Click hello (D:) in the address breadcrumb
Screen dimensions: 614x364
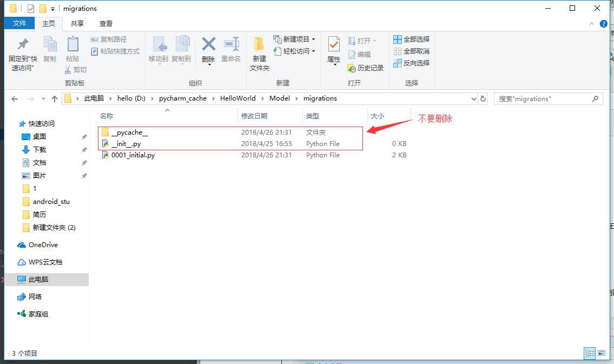[x=131, y=98]
